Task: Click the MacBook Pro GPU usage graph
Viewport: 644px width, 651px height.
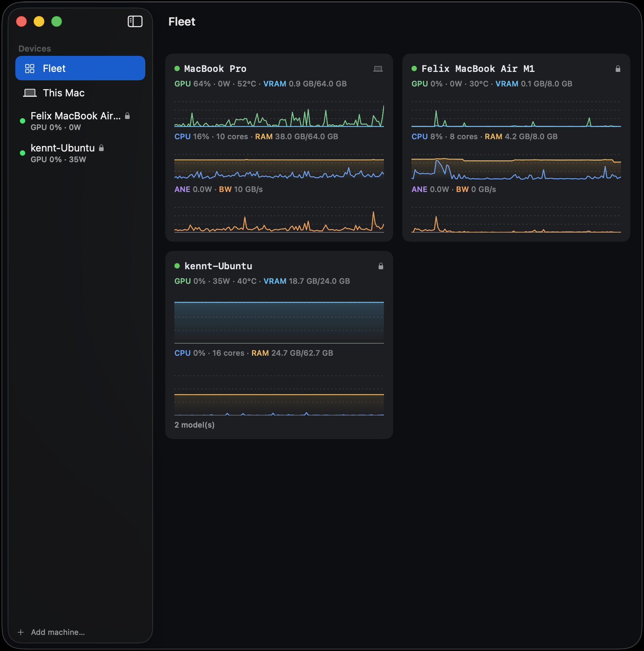Action: click(279, 114)
